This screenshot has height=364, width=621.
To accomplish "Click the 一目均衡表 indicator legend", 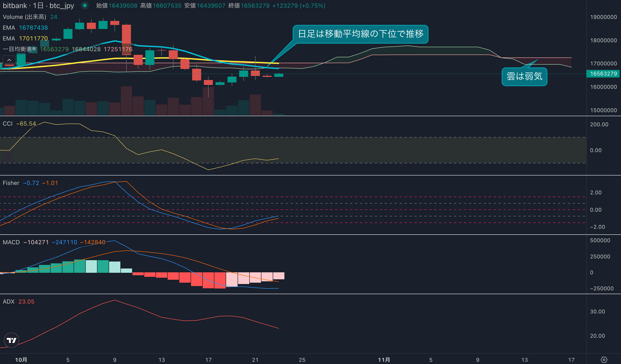I will click(19, 49).
